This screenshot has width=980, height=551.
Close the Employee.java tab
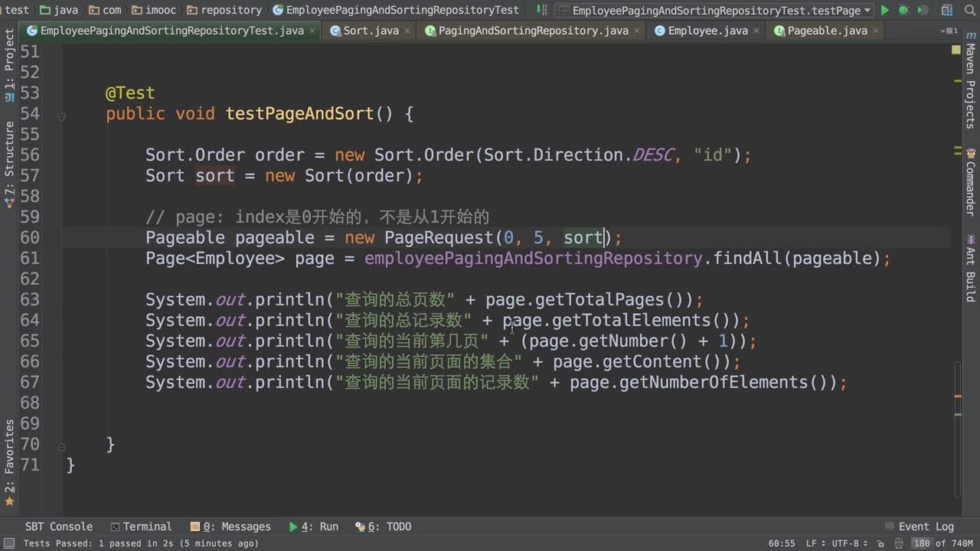click(x=756, y=31)
